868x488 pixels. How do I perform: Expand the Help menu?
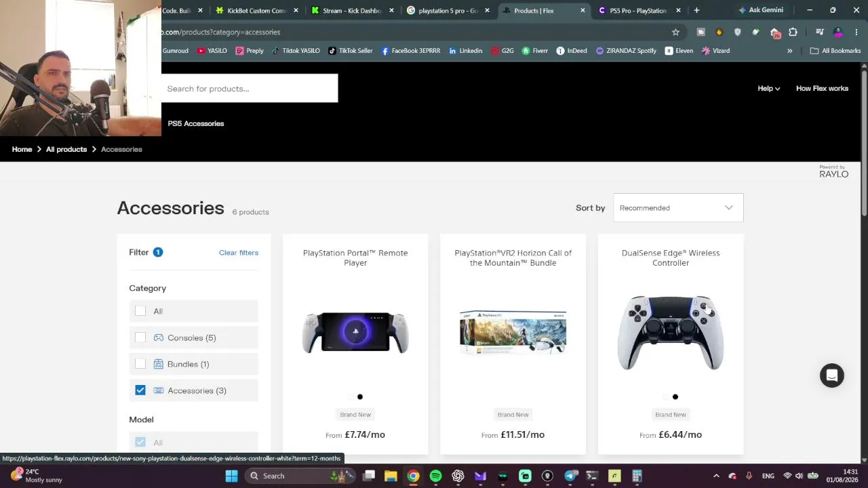(x=768, y=89)
